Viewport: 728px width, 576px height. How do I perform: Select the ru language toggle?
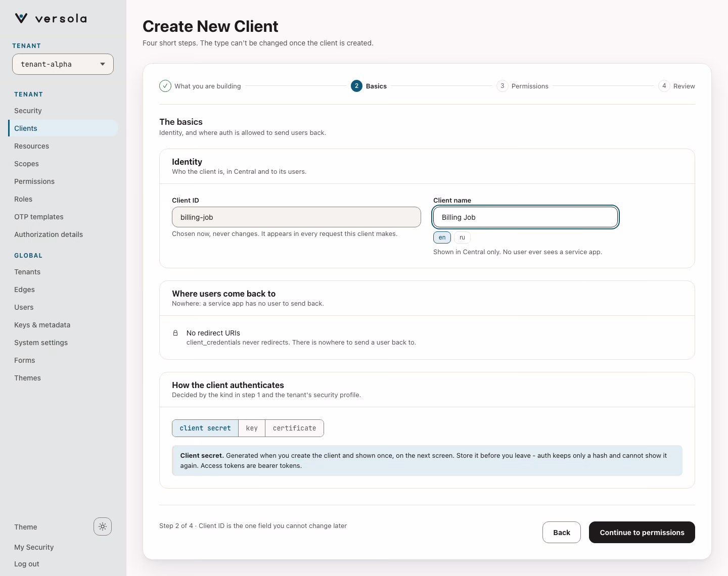click(x=462, y=237)
